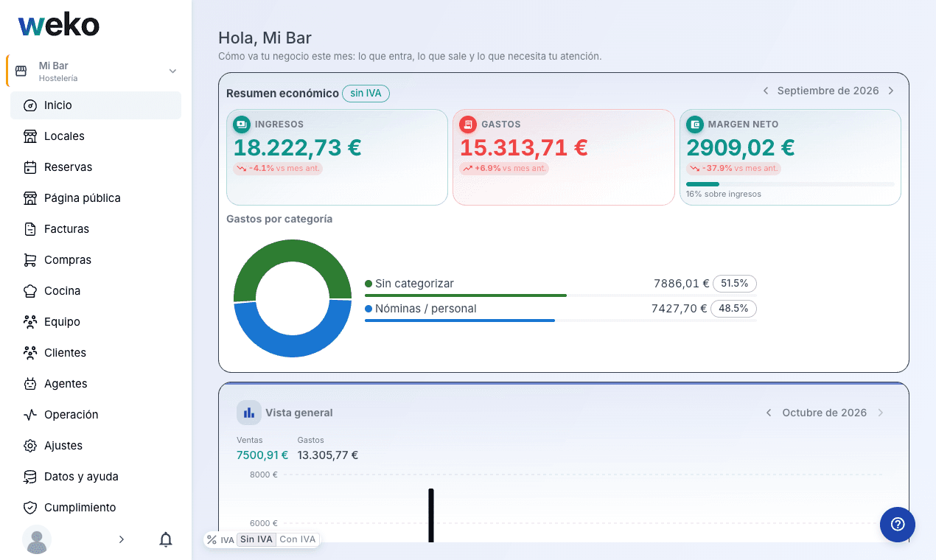The width and height of the screenshot is (936, 560).
Task: Click the Agentes robot icon
Action: [30, 384]
